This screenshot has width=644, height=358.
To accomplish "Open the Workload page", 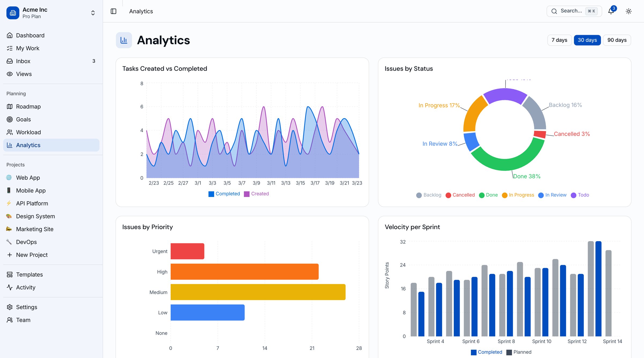I will (x=51, y=132).
